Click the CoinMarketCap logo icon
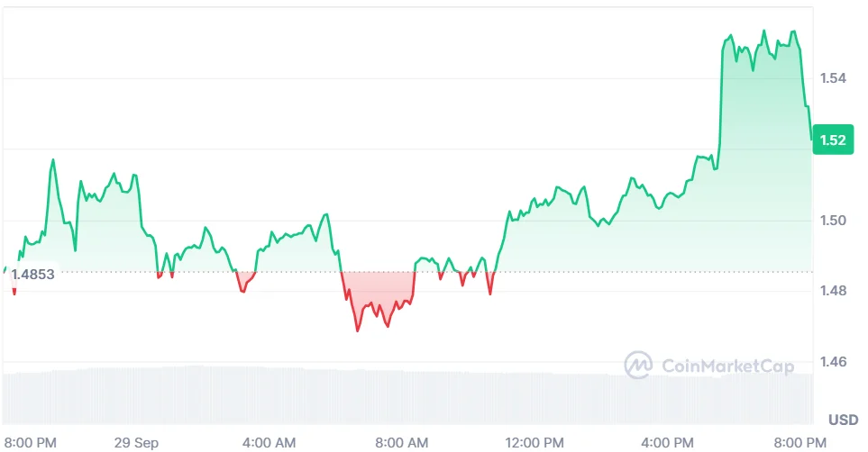 (638, 365)
